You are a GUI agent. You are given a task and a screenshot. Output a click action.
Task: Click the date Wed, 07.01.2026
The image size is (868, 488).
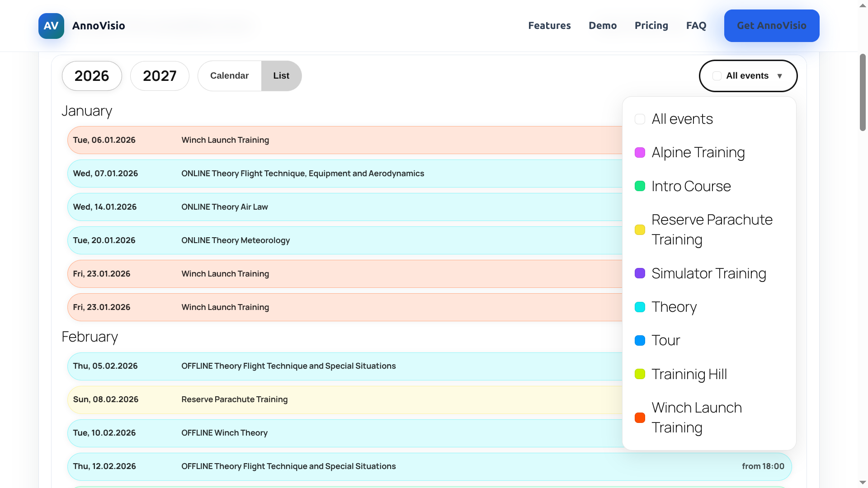click(x=105, y=174)
